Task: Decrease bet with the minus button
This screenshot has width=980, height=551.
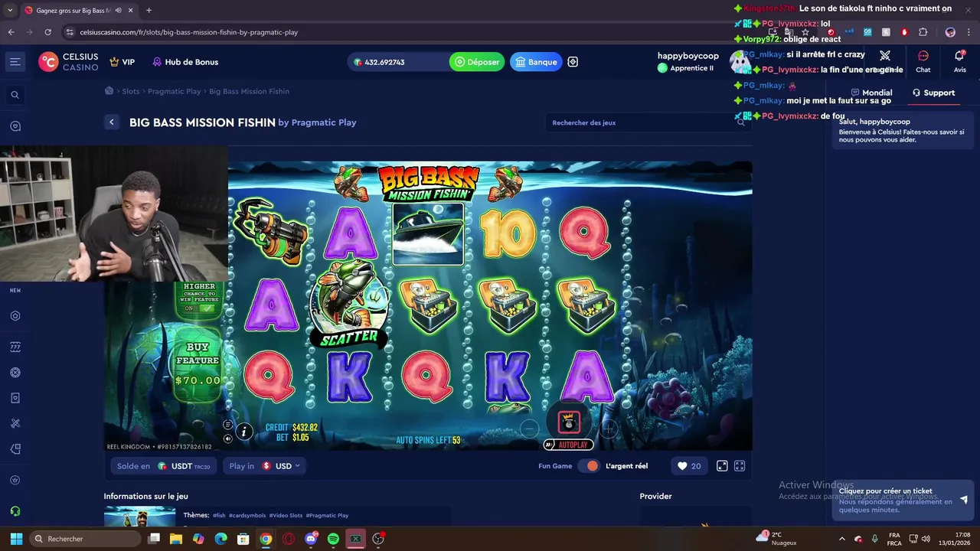Action: click(529, 429)
